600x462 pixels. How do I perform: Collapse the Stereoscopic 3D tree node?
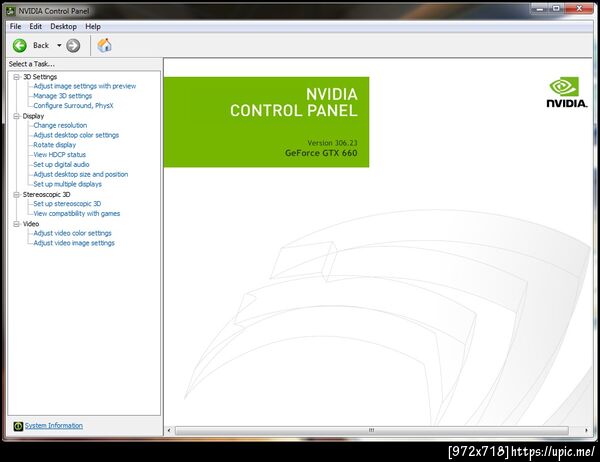[x=16, y=194]
